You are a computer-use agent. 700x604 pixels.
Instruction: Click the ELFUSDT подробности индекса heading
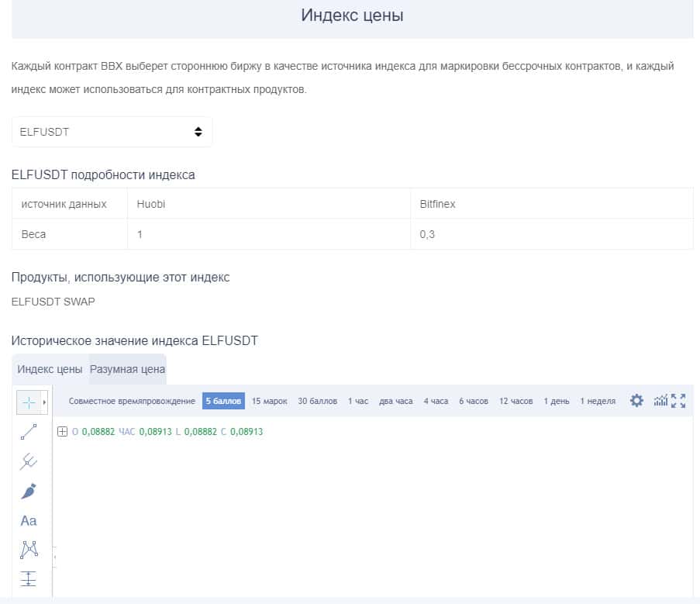point(103,174)
